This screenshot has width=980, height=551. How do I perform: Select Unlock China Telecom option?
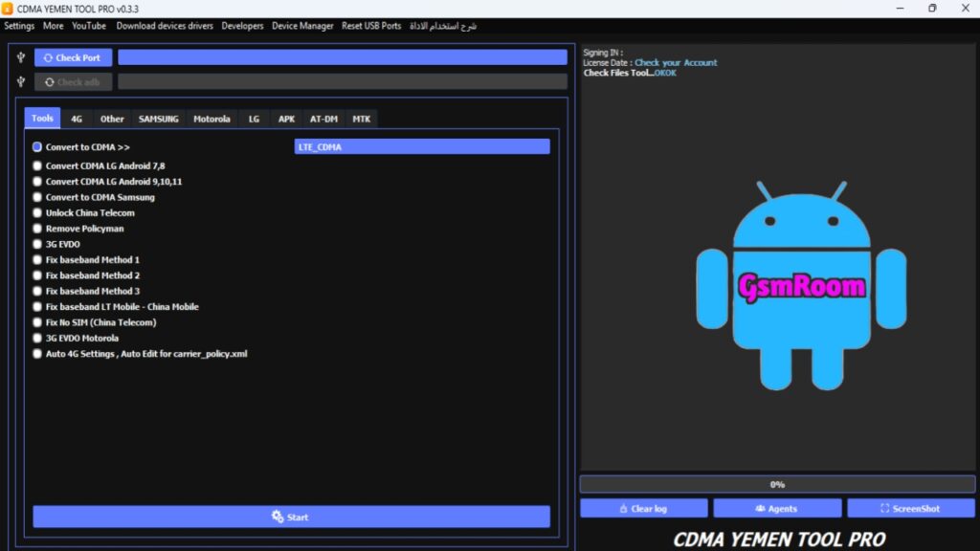37,213
